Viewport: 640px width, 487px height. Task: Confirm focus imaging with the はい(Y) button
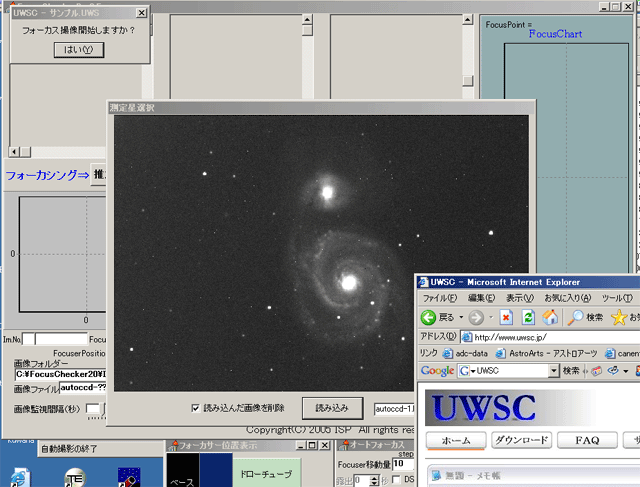(x=79, y=50)
